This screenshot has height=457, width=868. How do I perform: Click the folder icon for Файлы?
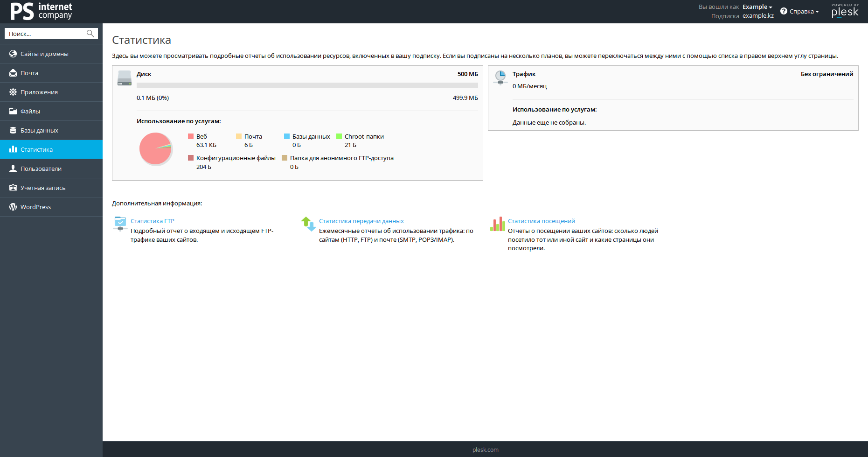click(x=13, y=111)
